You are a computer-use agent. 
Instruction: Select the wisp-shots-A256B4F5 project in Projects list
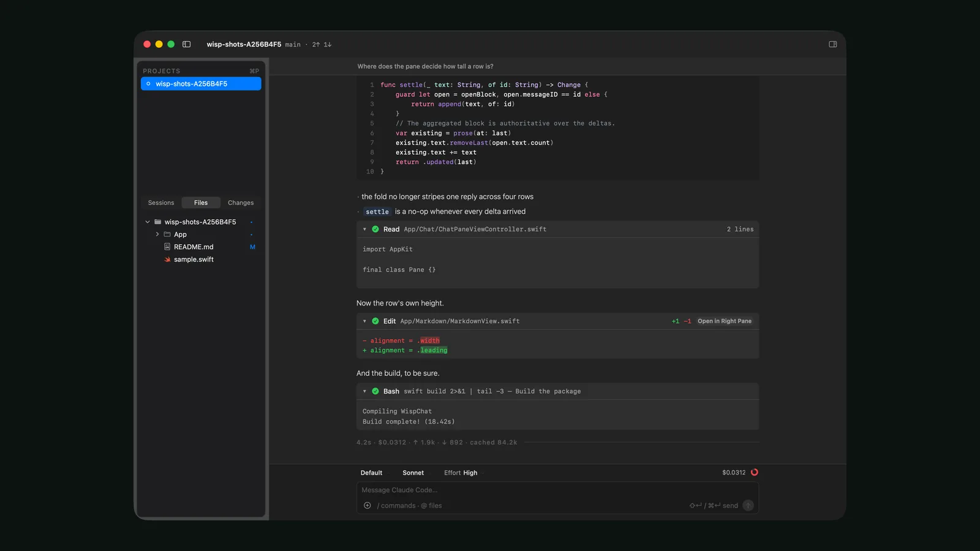click(x=201, y=84)
